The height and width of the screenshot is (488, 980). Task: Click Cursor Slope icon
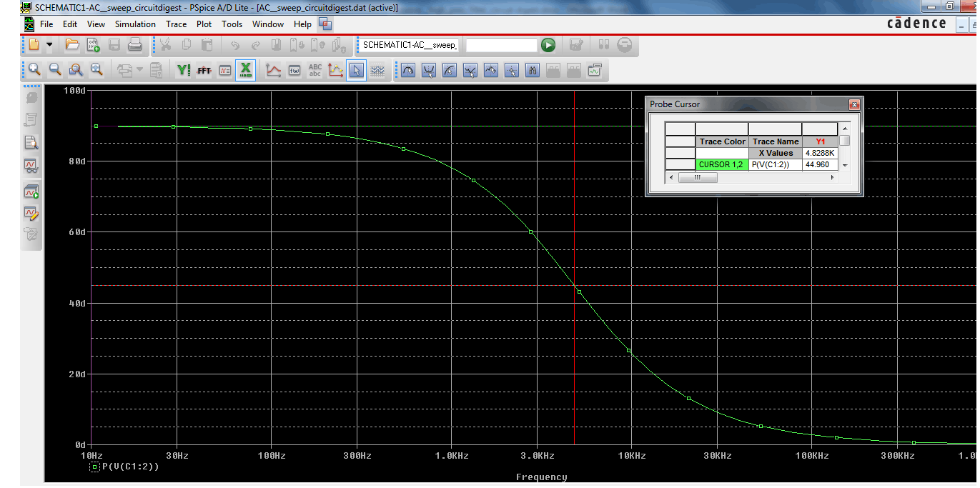(449, 70)
